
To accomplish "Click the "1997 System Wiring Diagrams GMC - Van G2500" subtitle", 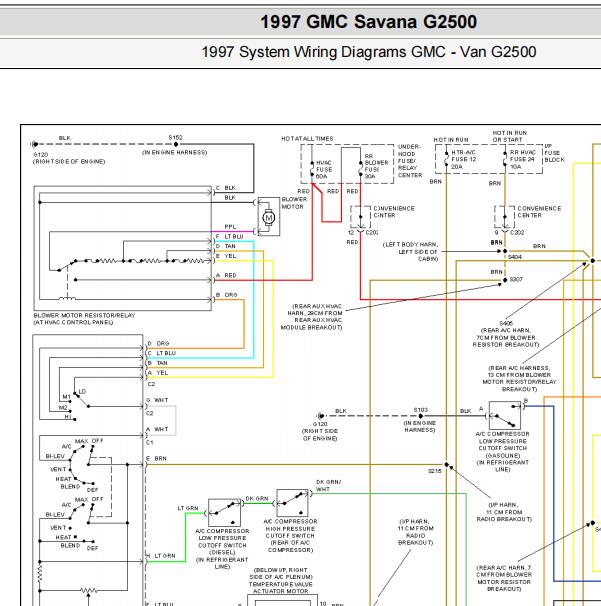I will (x=369, y=52).
